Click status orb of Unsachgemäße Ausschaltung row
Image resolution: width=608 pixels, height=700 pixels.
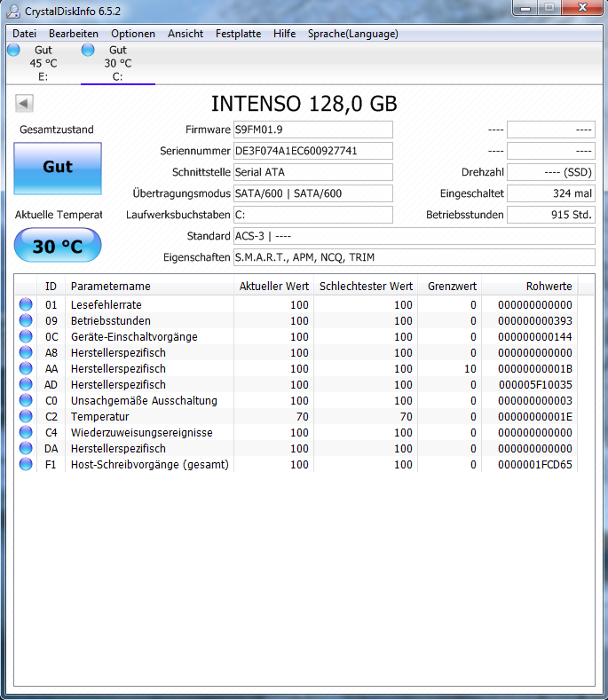coord(26,400)
